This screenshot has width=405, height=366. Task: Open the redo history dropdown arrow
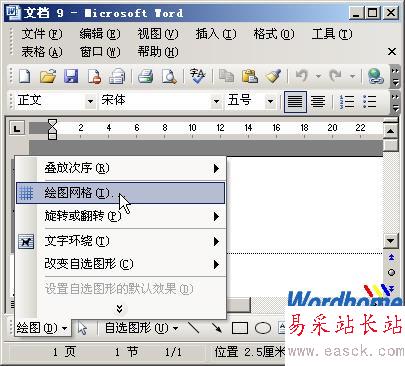click(x=352, y=76)
